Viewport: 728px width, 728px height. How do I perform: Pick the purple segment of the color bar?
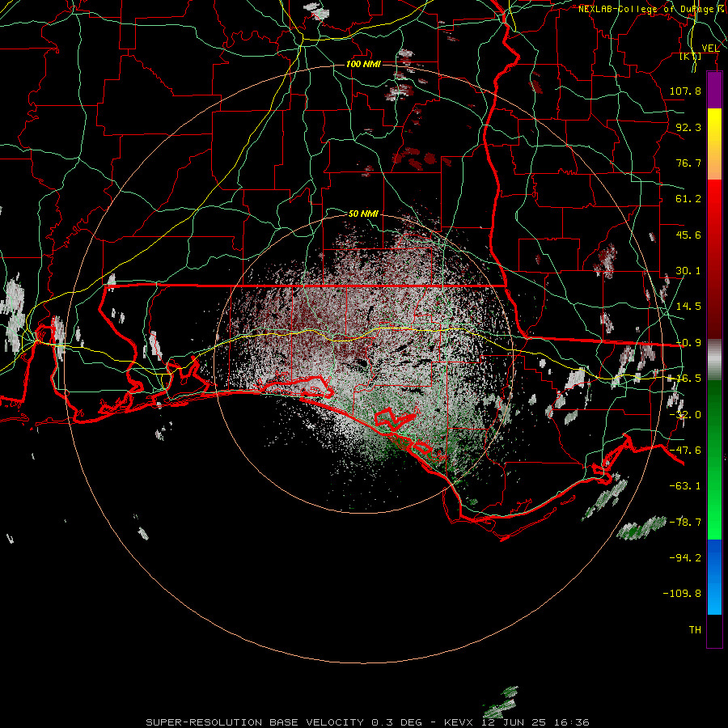[714, 91]
